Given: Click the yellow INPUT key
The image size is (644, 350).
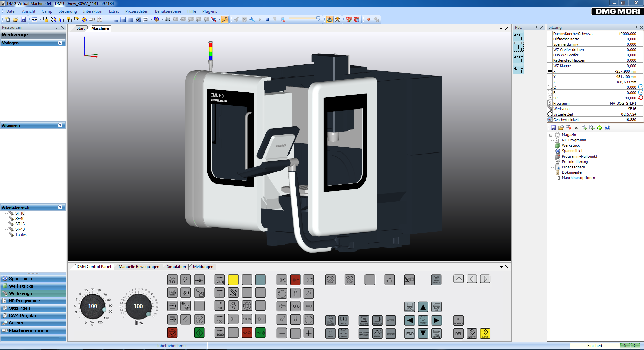Looking at the screenshot, I should 485,333.
